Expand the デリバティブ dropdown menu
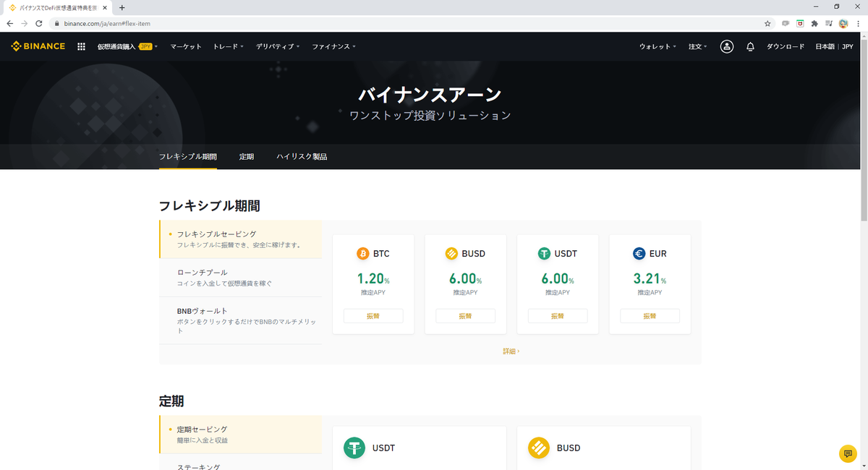Viewport: 868px width, 470px height. coord(278,46)
